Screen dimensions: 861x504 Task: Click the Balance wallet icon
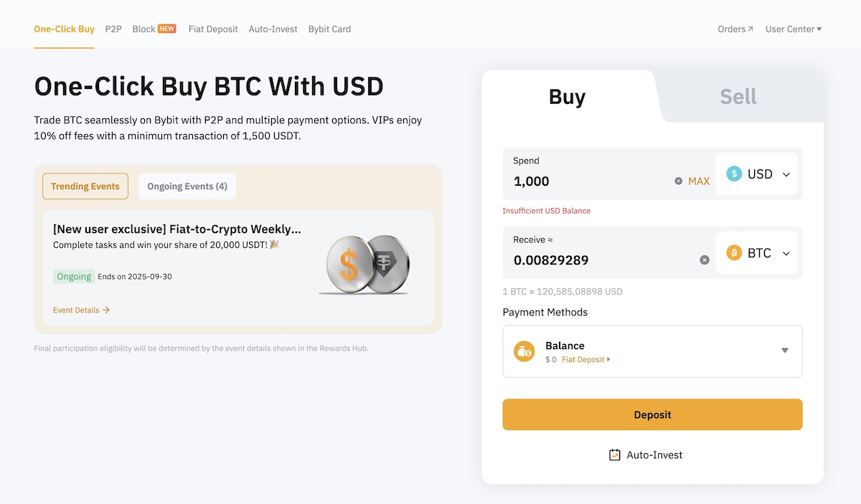[524, 351]
